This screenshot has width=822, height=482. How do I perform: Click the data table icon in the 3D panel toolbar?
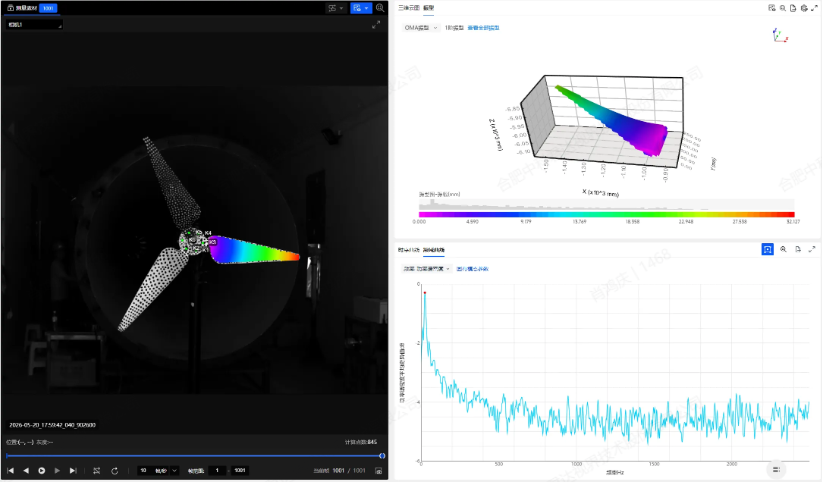click(x=772, y=8)
